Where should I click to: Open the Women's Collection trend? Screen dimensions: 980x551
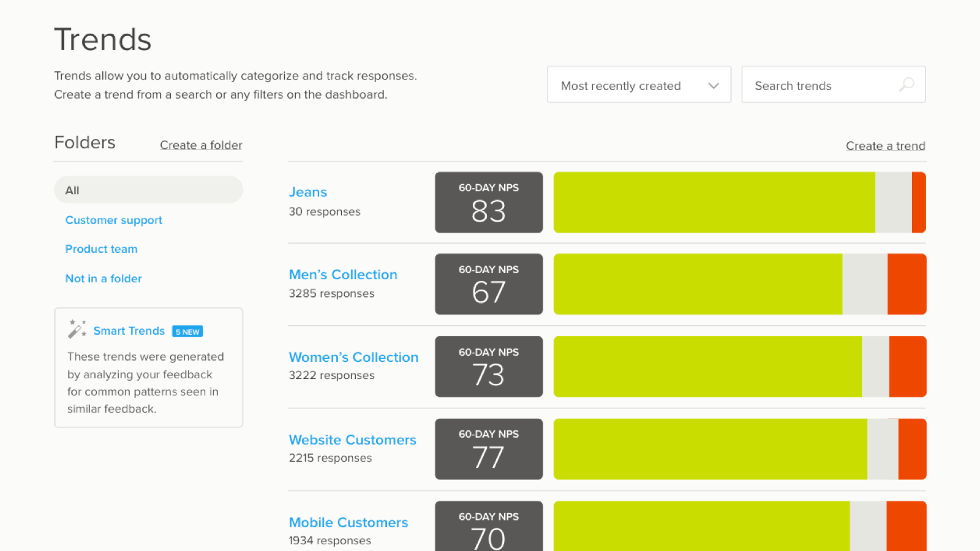coord(353,357)
